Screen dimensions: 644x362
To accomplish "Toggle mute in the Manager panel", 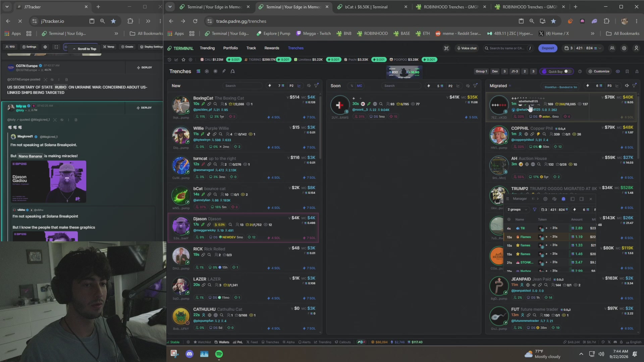I will [x=554, y=199].
